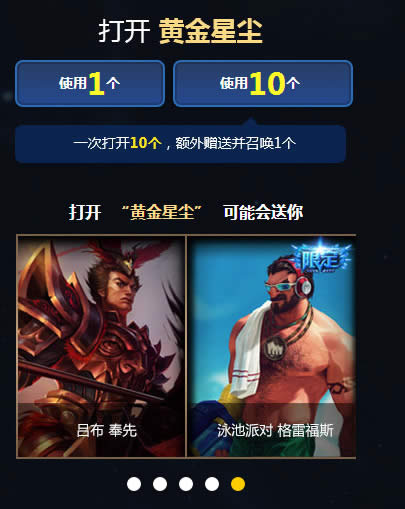This screenshot has height=509, width=405.
Task: Select the second carousel dot
Action: click(x=160, y=484)
